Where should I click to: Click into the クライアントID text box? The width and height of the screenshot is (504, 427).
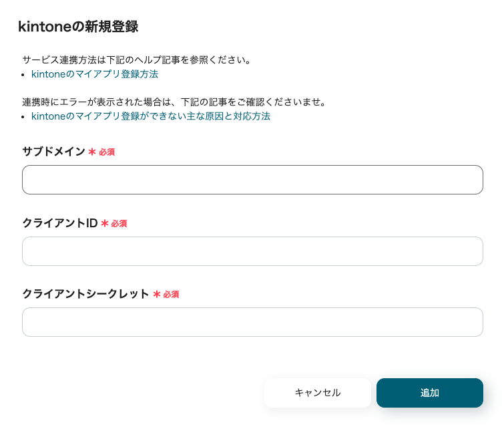[x=252, y=251]
